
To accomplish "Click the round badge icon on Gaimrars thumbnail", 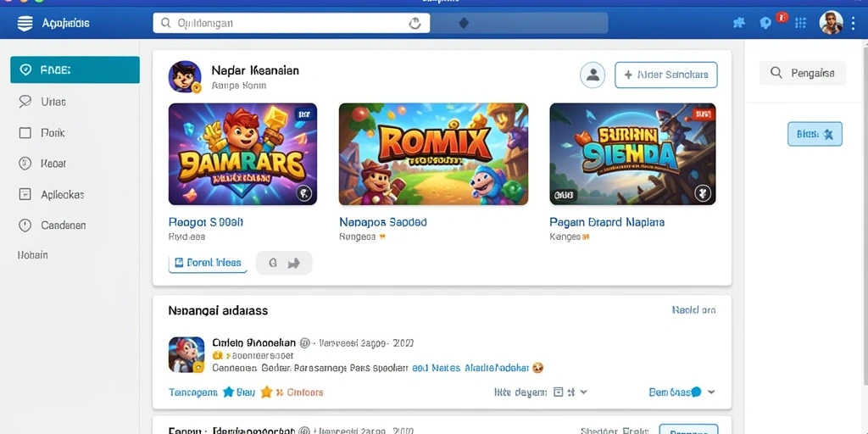I will [304, 193].
